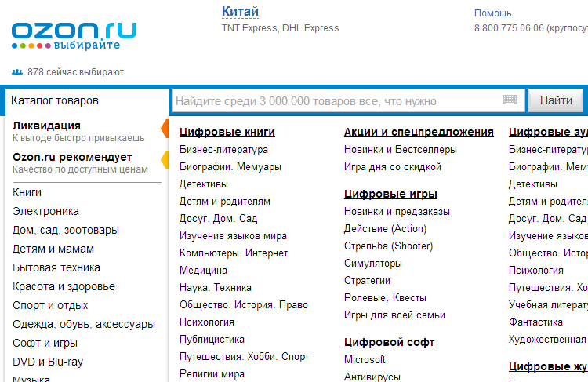Open the Microsoft software link
The height and width of the screenshot is (382, 588).
tap(365, 359)
